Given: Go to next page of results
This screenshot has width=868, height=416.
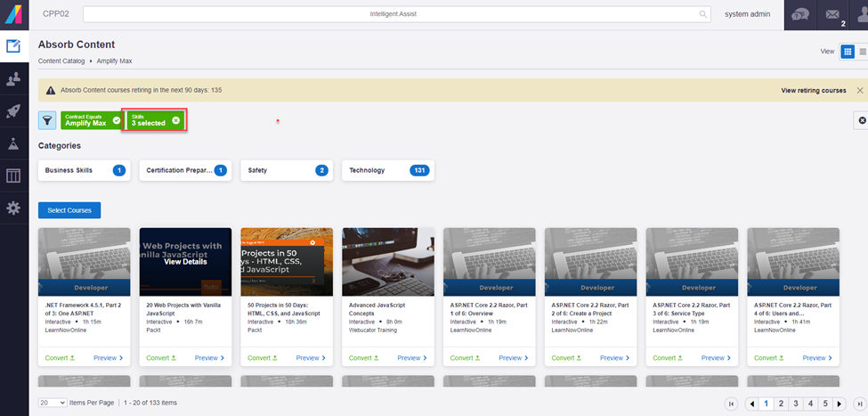Looking at the screenshot, I should tap(840, 404).
